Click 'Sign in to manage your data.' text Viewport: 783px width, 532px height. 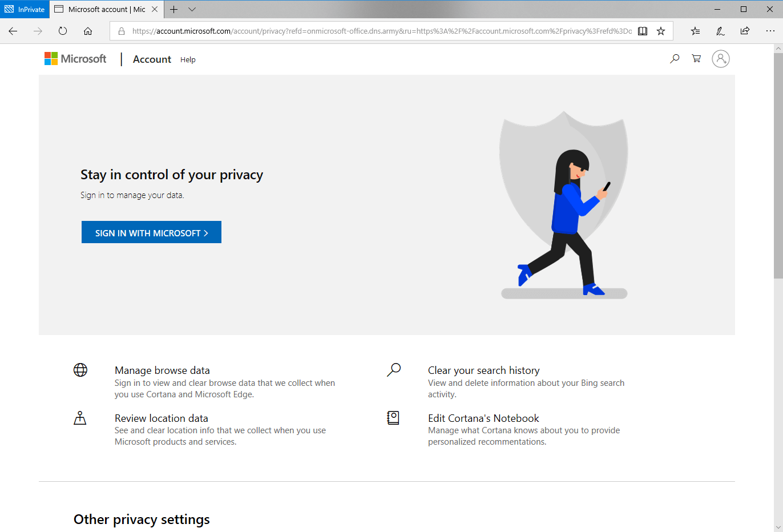click(132, 195)
